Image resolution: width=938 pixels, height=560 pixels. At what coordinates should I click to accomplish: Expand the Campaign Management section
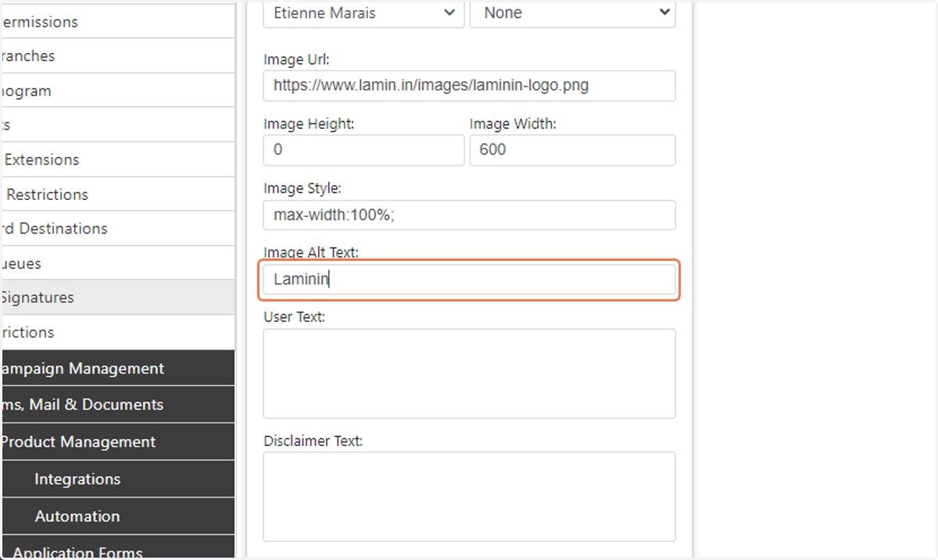(x=117, y=368)
